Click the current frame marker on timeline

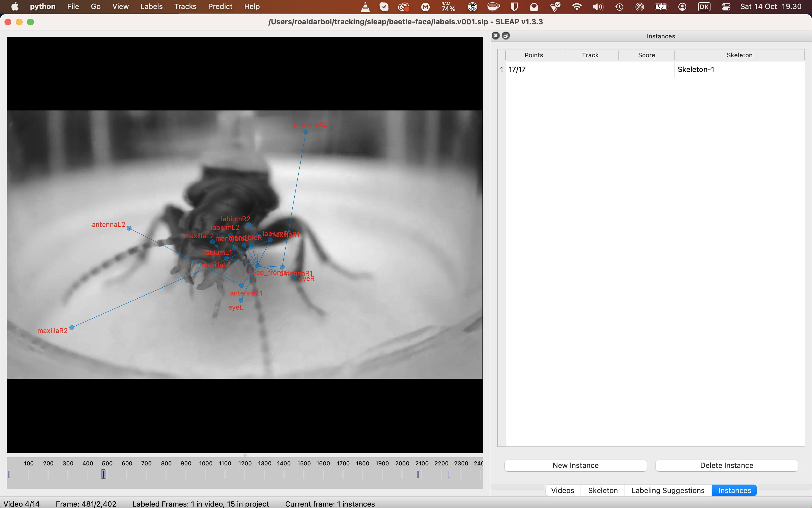pyautogui.click(x=104, y=474)
